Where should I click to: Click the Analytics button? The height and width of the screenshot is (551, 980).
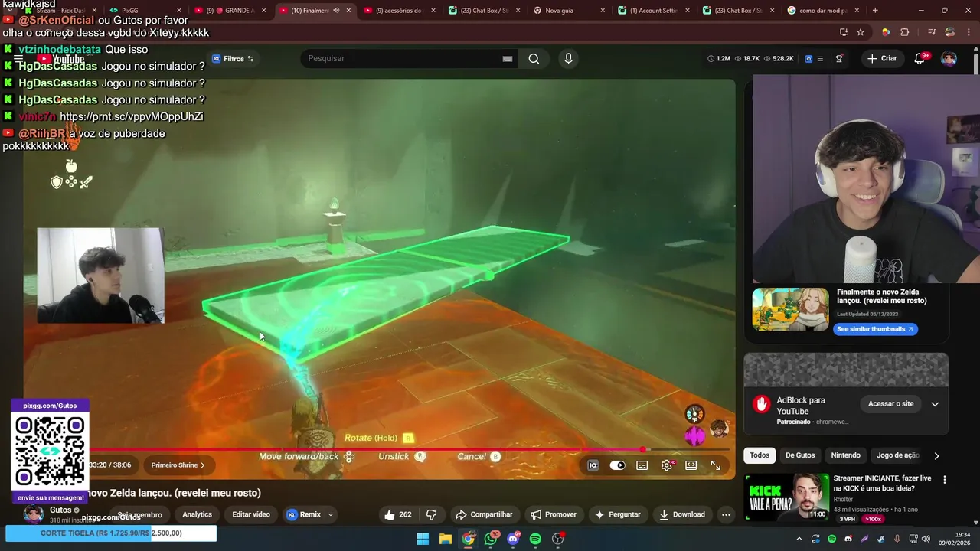[197, 514]
